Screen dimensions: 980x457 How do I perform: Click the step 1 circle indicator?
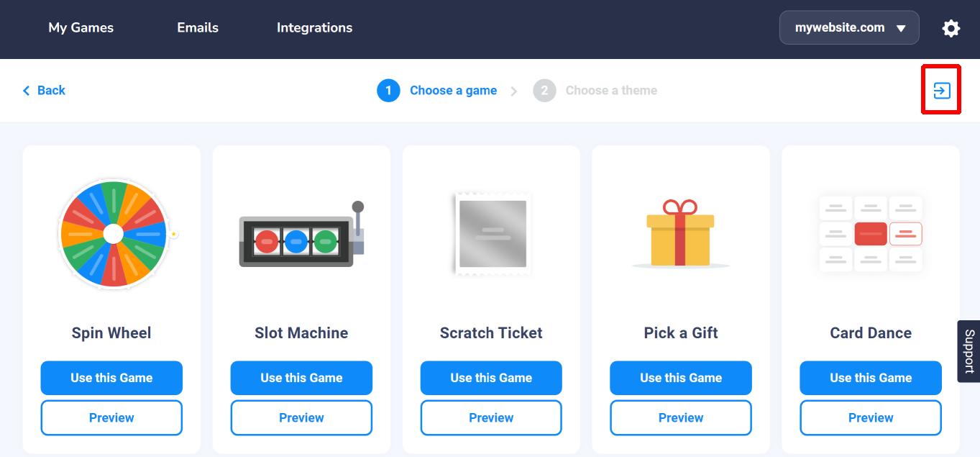coord(388,90)
